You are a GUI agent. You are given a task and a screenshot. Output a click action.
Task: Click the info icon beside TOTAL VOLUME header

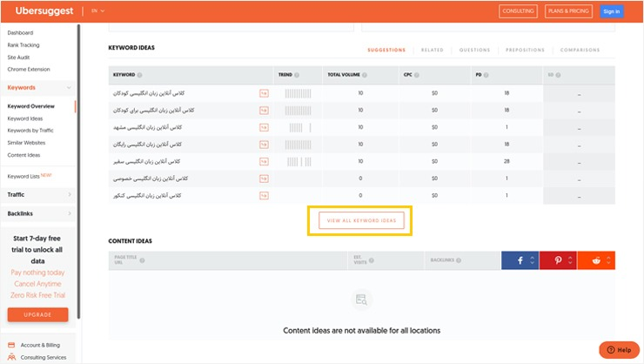click(x=365, y=75)
